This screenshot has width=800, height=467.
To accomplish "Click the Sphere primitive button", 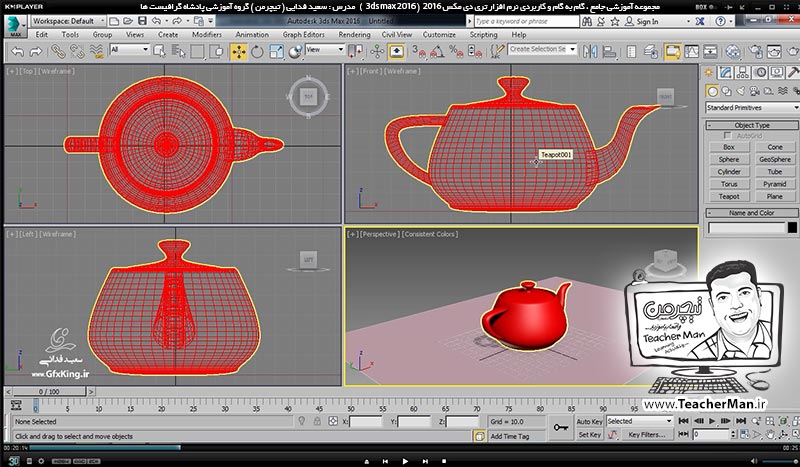I will point(729,159).
